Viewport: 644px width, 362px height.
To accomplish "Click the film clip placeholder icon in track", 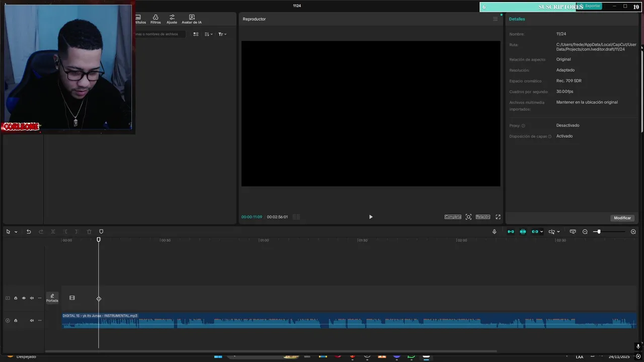I will pos(72,298).
